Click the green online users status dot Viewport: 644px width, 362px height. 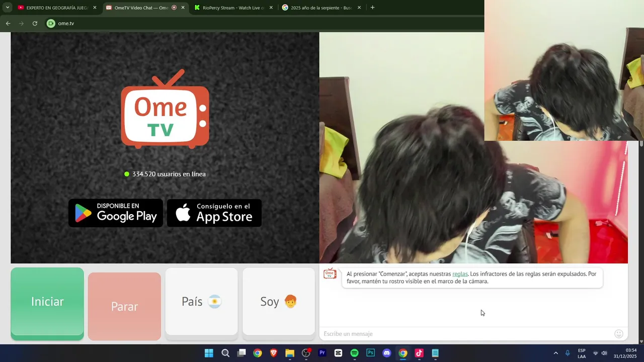[127, 174]
